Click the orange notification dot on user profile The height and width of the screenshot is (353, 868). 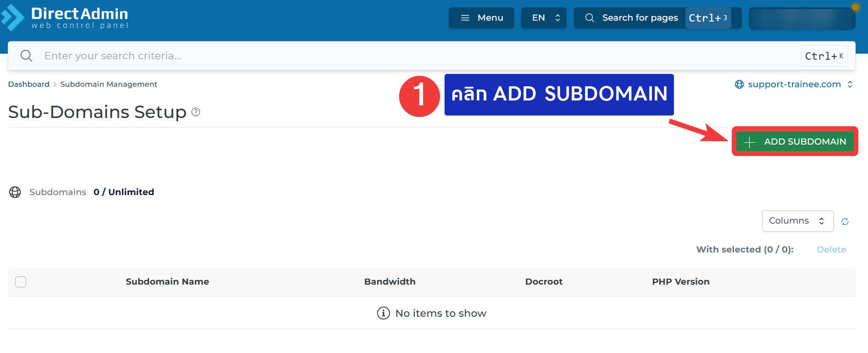coord(855,7)
